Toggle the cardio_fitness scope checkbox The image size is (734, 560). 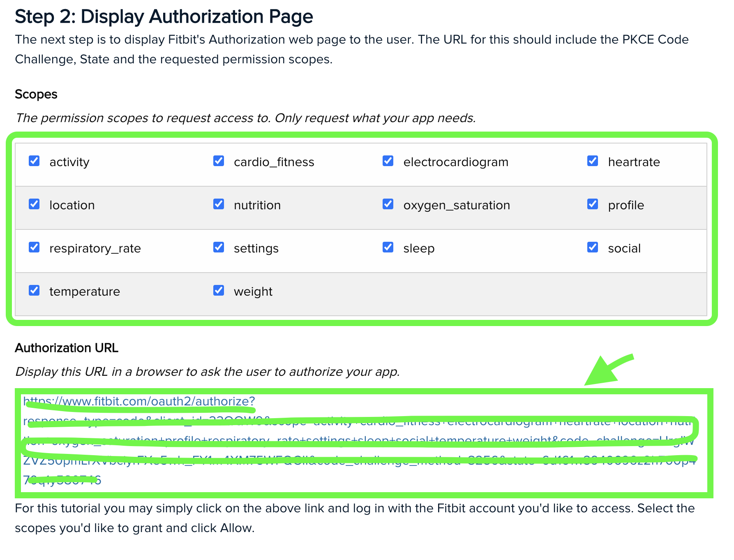click(219, 161)
